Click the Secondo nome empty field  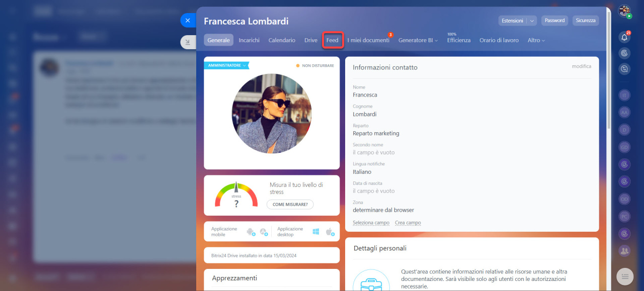point(374,152)
